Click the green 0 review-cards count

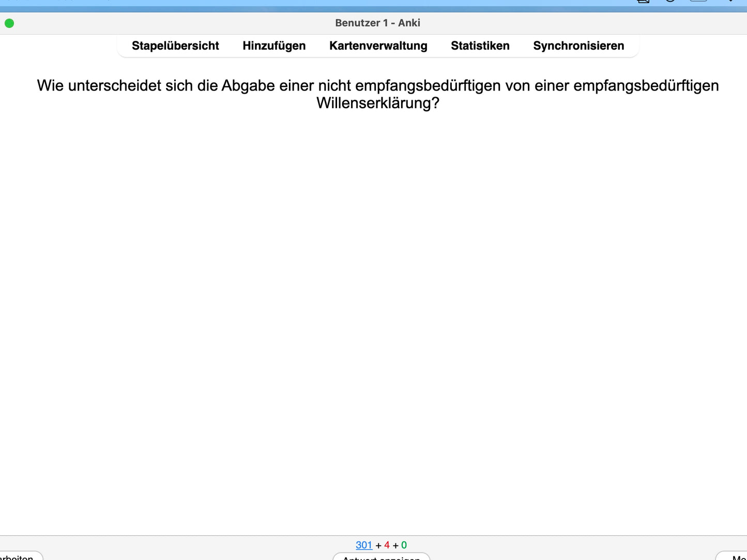click(x=404, y=545)
